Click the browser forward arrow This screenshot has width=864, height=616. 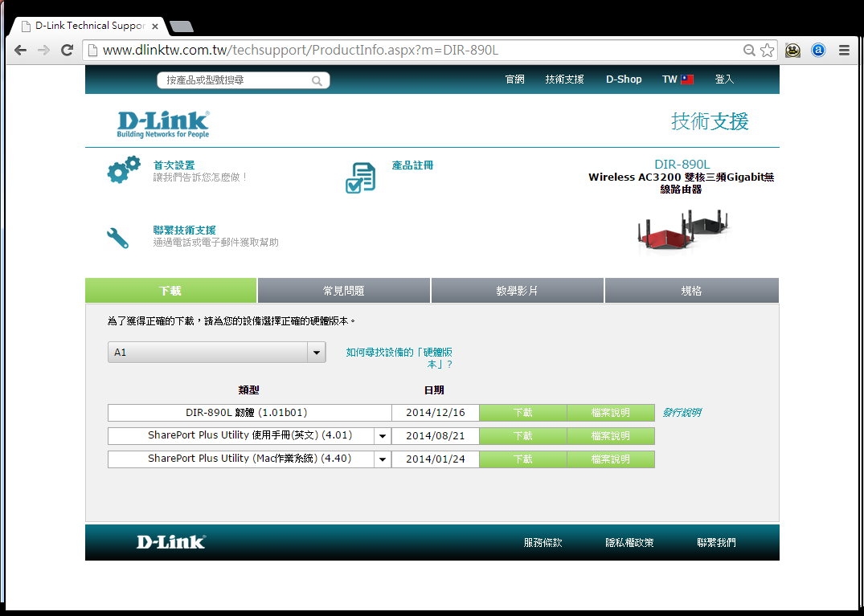(x=43, y=50)
